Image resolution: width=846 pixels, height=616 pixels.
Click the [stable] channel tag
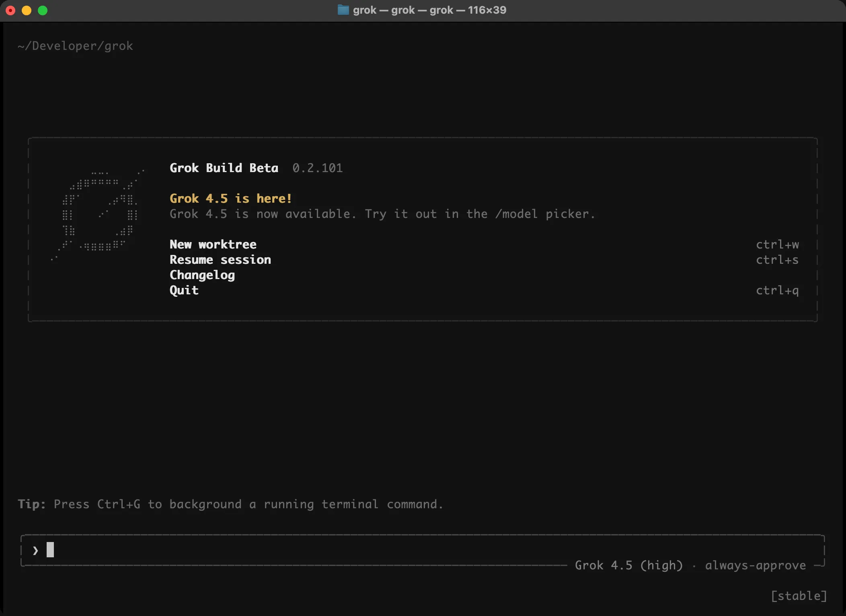pyautogui.click(x=799, y=596)
